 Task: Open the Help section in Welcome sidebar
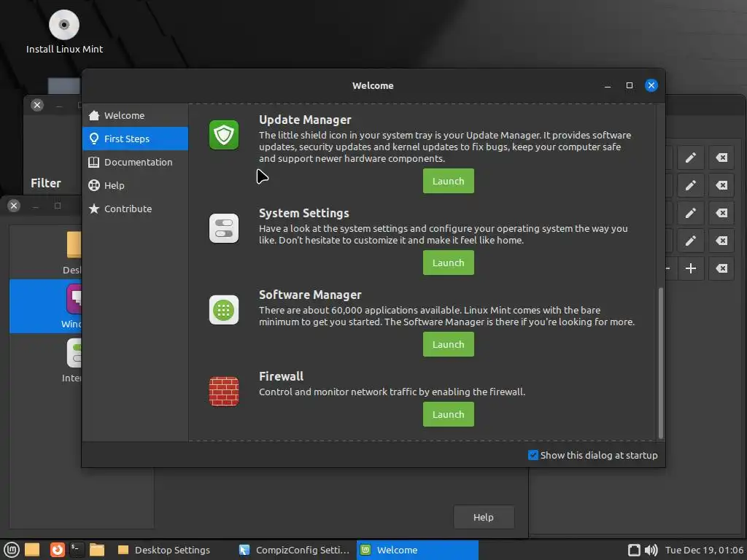pyautogui.click(x=135, y=185)
